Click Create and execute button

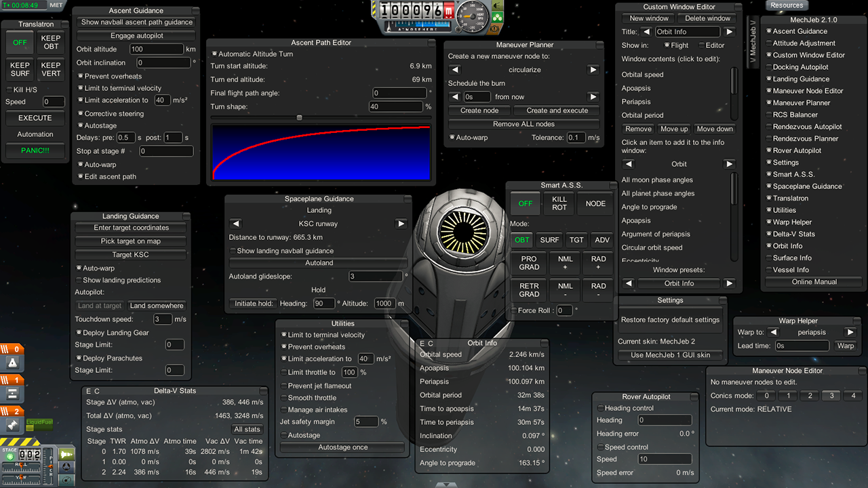pos(557,110)
